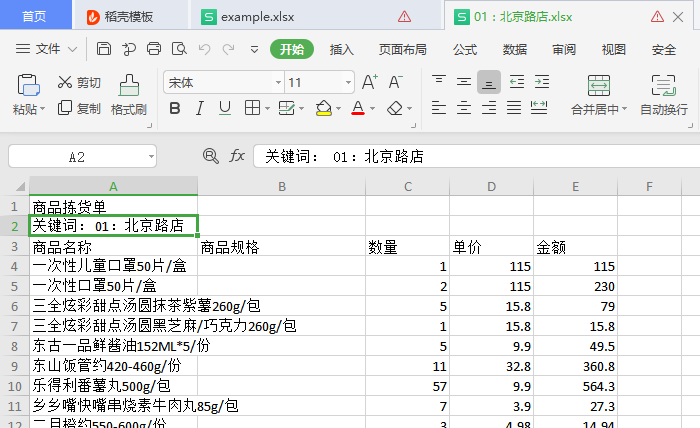Switch to the 公式 ribbon tab
The image size is (700, 428).
tap(465, 50)
